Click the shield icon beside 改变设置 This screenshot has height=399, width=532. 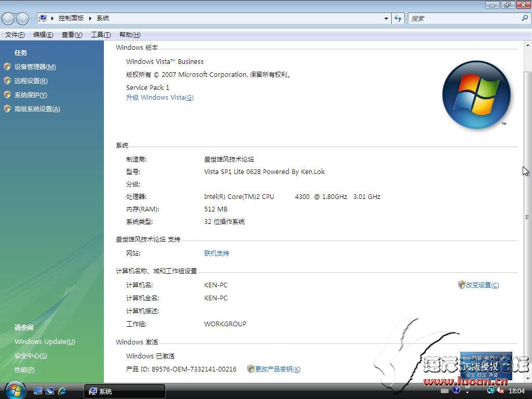pos(461,285)
